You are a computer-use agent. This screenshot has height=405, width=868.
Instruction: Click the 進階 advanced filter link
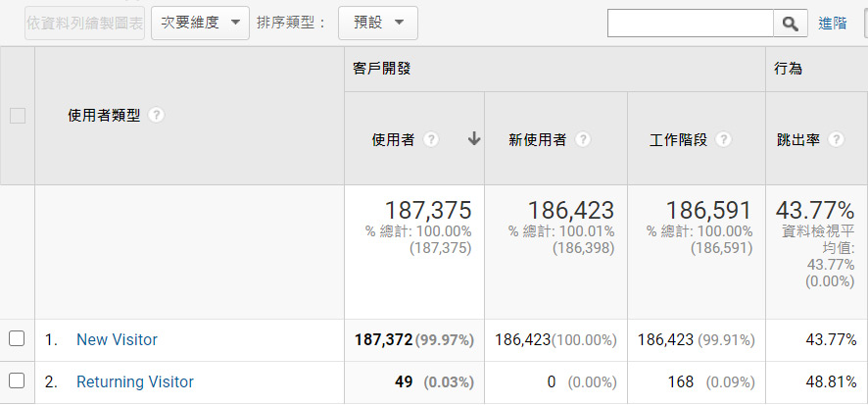[x=832, y=24]
